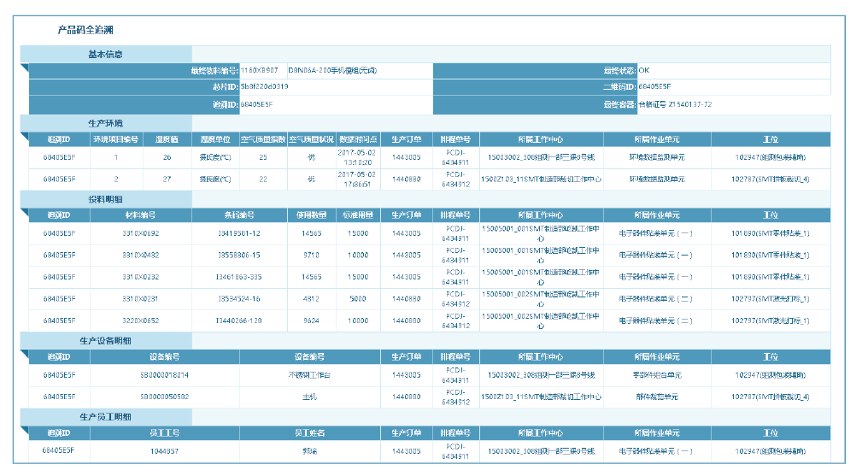The width and height of the screenshot is (868, 476).
Task: Click the 数据时间点 column header
Action: point(358,139)
